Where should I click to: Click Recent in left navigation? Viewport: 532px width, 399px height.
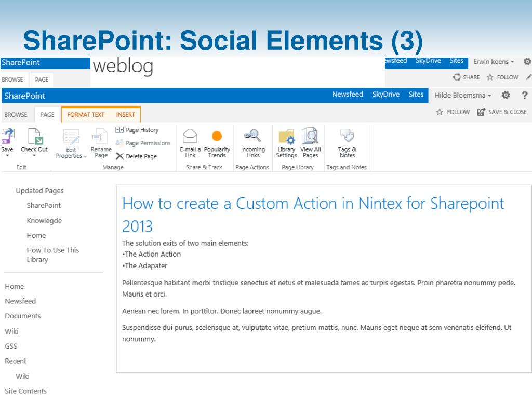point(15,361)
